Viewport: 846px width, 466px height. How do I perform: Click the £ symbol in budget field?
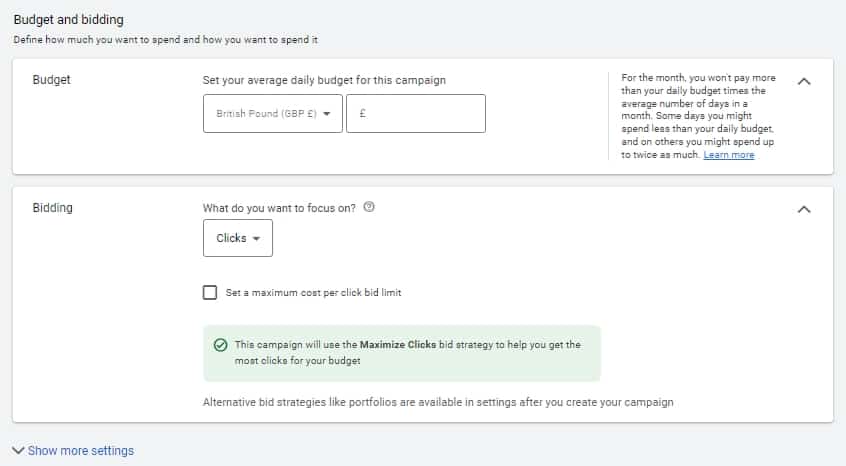362,114
